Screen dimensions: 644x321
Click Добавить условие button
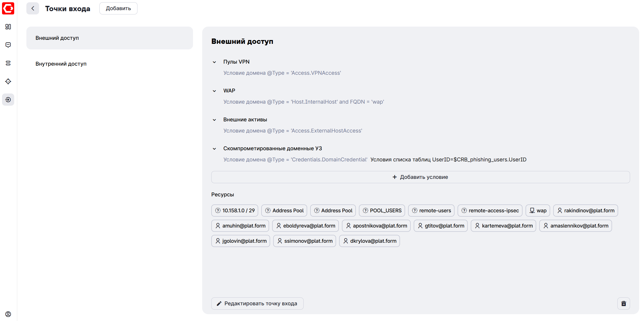(420, 177)
